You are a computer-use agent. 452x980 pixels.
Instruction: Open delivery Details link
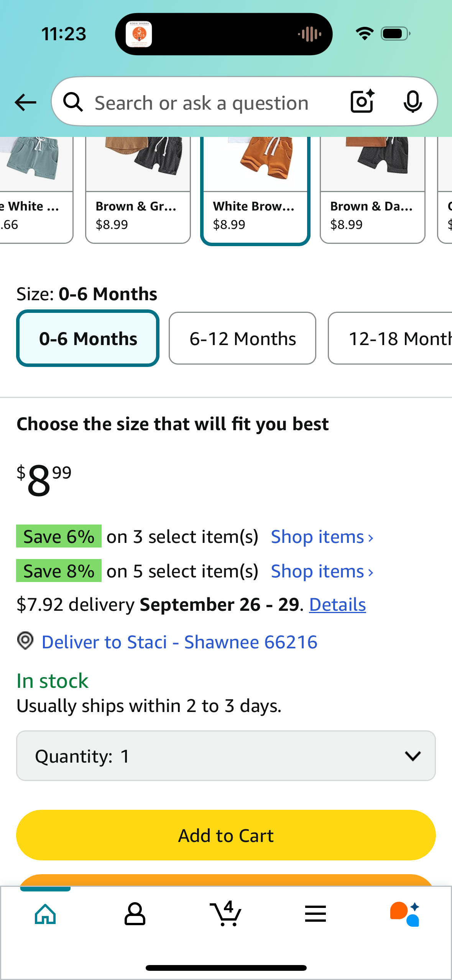coord(337,605)
